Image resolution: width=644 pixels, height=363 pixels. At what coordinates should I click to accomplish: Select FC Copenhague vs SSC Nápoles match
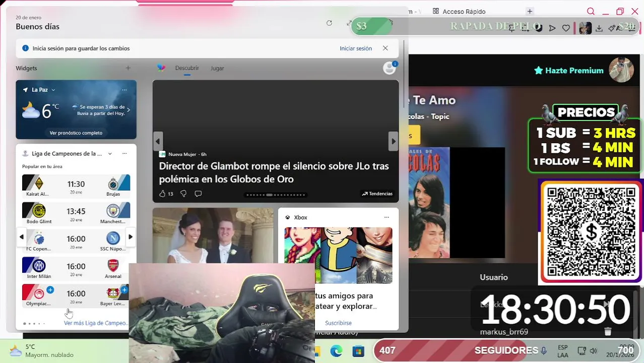point(76,240)
